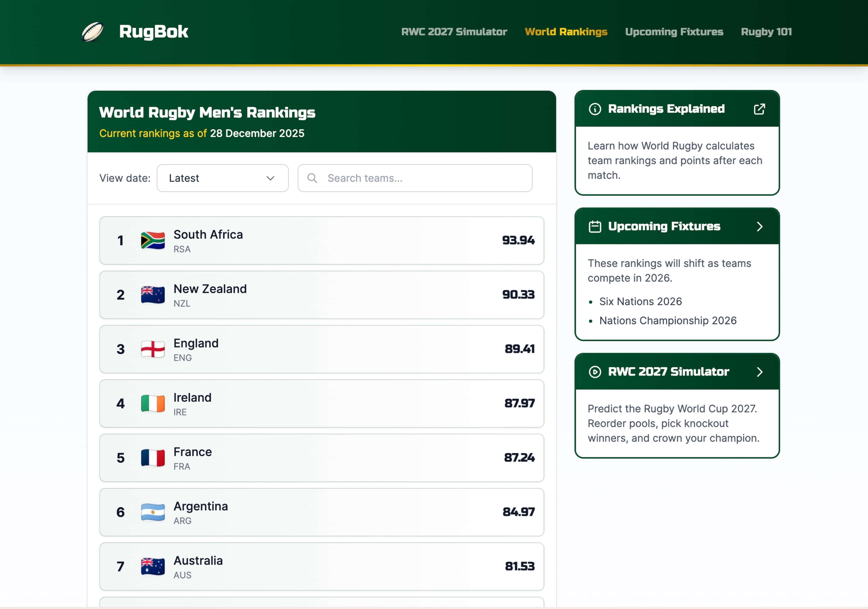Open the Rugby 101 menu item
Viewport: 868px width, 609px height.
tap(766, 32)
